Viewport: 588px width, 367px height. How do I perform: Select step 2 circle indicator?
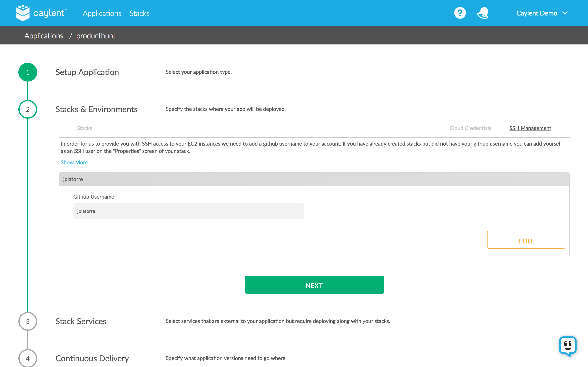click(28, 109)
